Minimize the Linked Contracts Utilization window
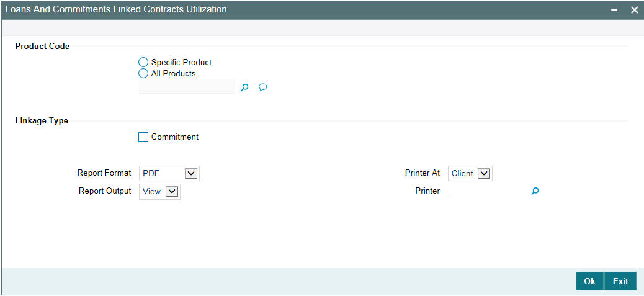Image resolution: width=644 pixels, height=296 pixels. click(614, 11)
